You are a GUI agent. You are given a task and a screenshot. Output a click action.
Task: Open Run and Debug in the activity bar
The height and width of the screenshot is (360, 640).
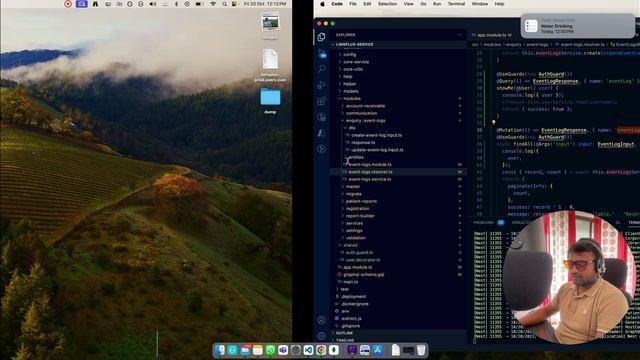(322, 85)
